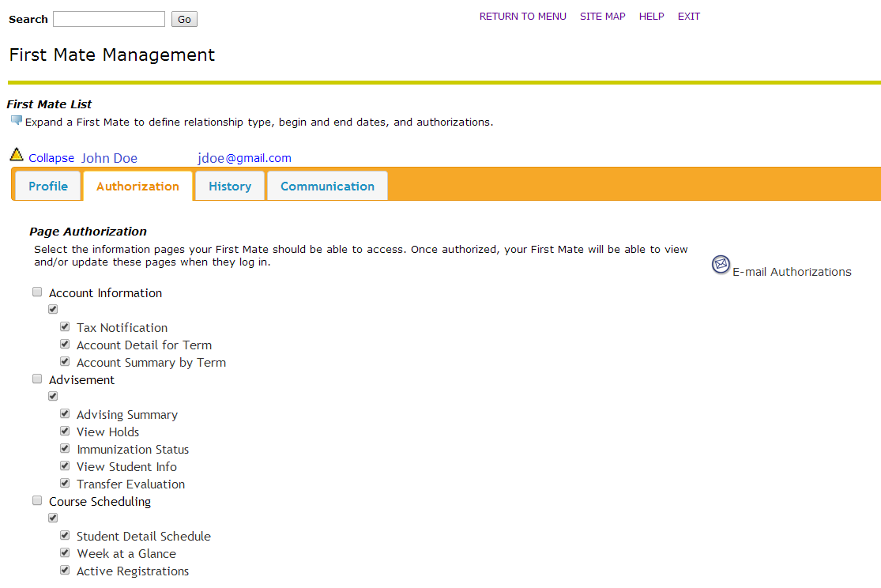The width and height of the screenshot is (881, 588).
Task: Uncheck the Tax Notification checkbox
Action: 65,327
